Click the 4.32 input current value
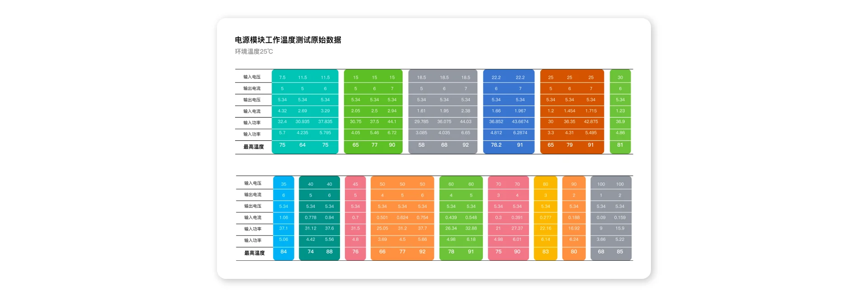The width and height of the screenshot is (868, 297). [x=282, y=111]
